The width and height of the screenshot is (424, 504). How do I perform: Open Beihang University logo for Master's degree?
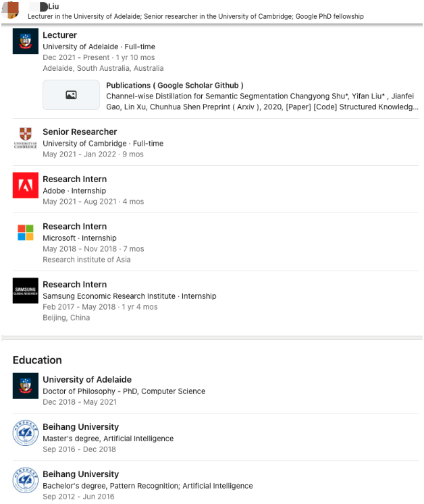(26, 433)
